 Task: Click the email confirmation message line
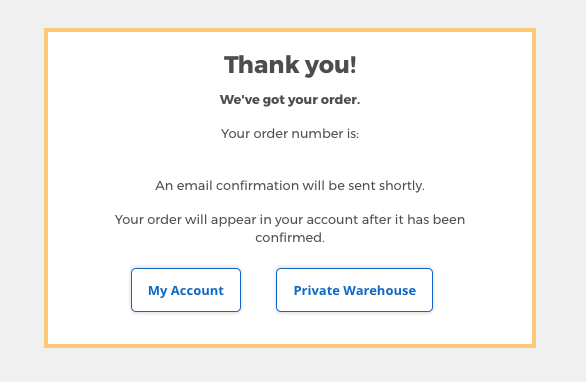point(290,186)
